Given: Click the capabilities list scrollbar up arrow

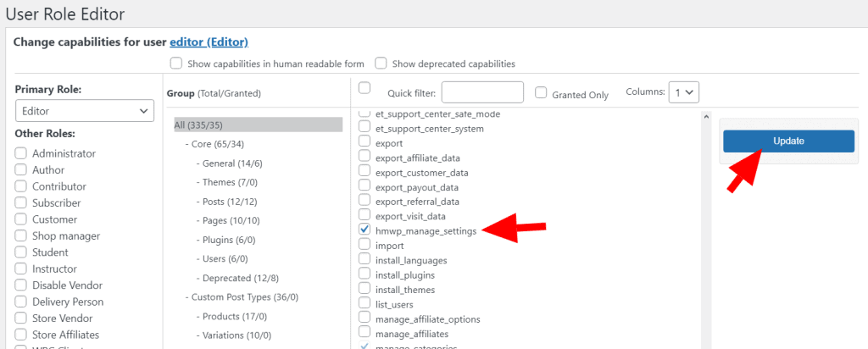Looking at the screenshot, I should pyautogui.click(x=706, y=117).
